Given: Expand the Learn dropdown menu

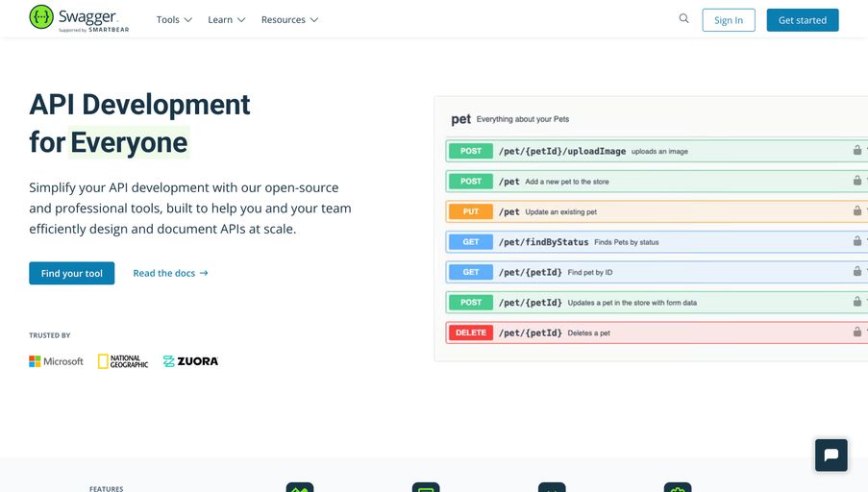Looking at the screenshot, I should pos(226,19).
